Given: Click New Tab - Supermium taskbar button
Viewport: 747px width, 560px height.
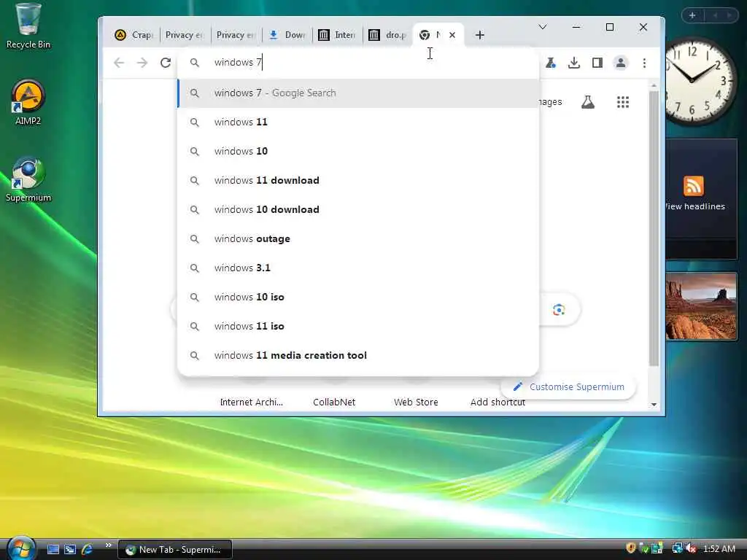Looking at the screenshot, I should (x=175, y=550).
